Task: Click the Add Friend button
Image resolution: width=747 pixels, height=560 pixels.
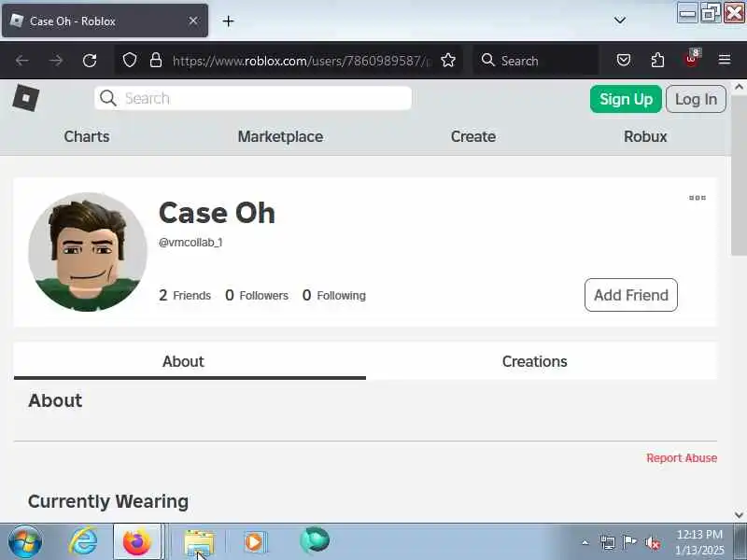Action: 631,295
